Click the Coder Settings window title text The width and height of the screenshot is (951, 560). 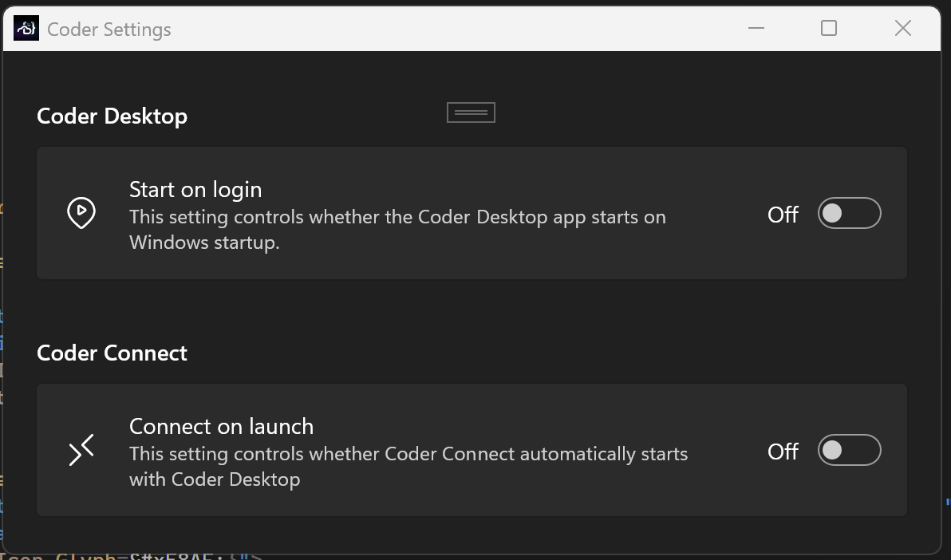pyautogui.click(x=109, y=30)
